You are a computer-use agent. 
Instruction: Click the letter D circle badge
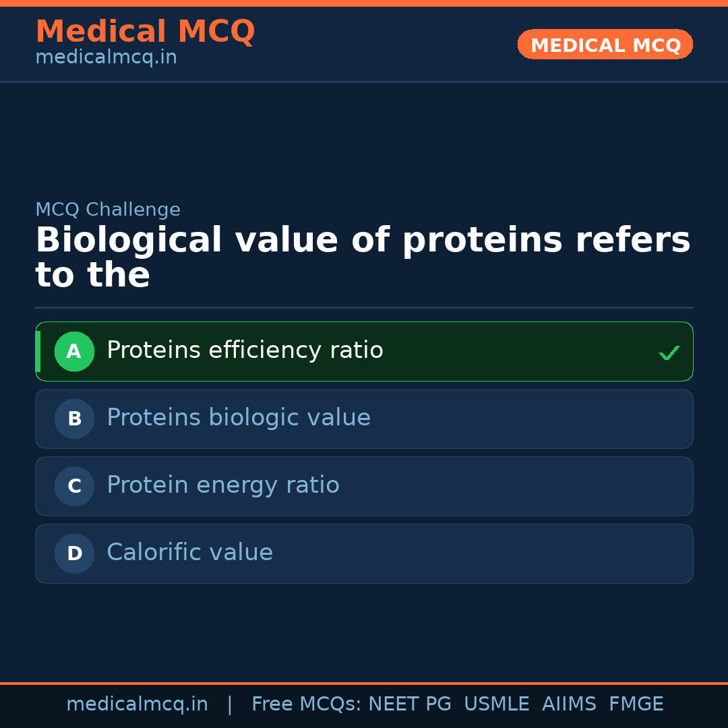74,553
